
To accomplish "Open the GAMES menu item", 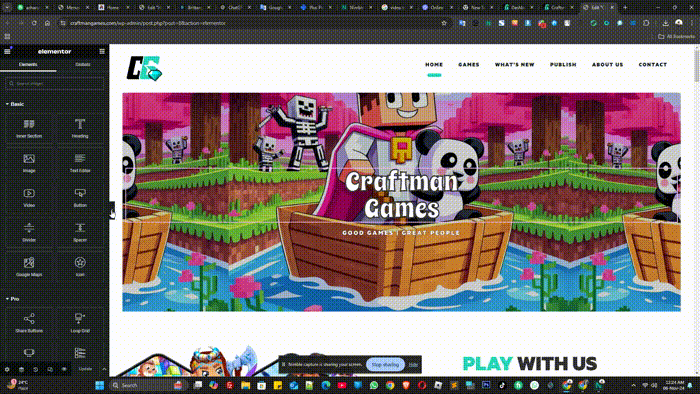I will (469, 65).
